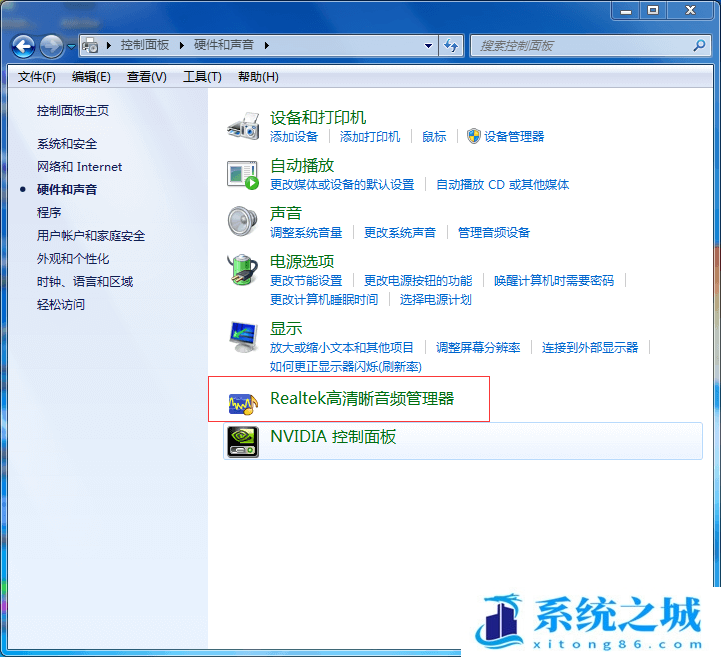The height and width of the screenshot is (657, 721).
Task: Click the Forward navigation arrow
Action: [52, 46]
